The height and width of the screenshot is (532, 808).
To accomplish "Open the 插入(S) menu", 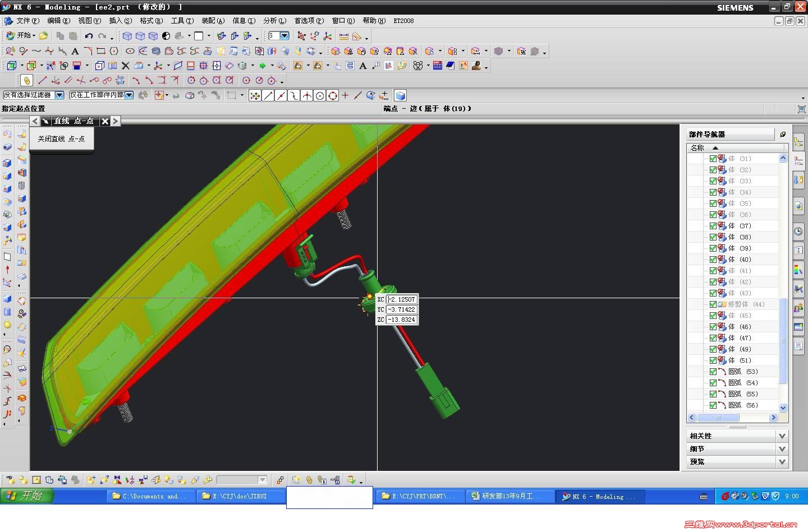I will pos(121,21).
